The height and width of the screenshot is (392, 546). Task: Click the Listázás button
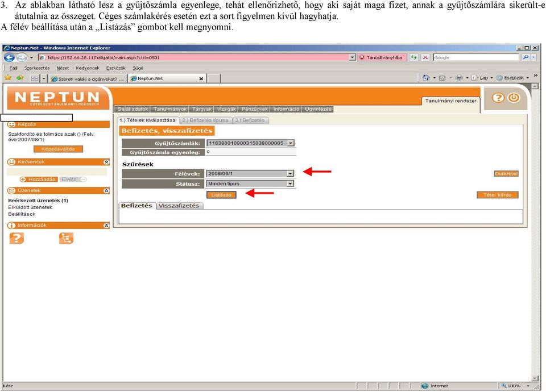click(221, 195)
